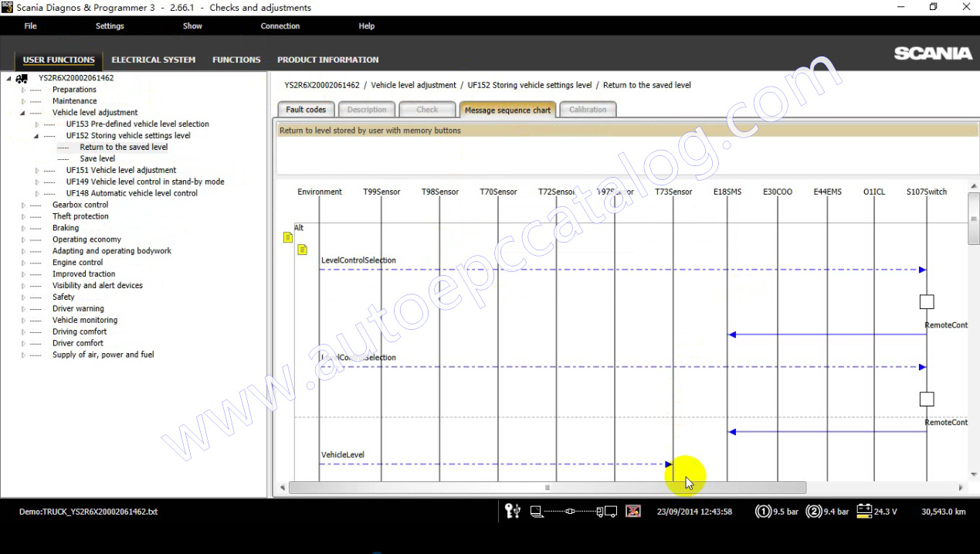Click the horizontal scrollbar thumb under the chart
This screenshot has height=554, width=980.
coord(548,488)
